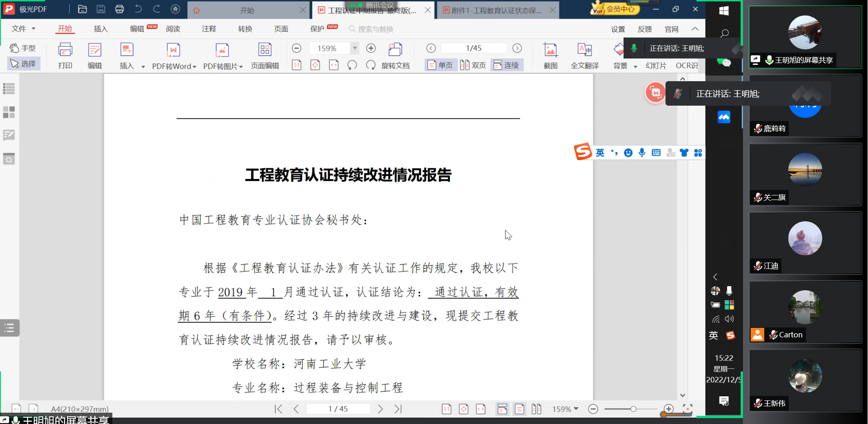Click the Slideshow (幻灯片) button

(656, 65)
